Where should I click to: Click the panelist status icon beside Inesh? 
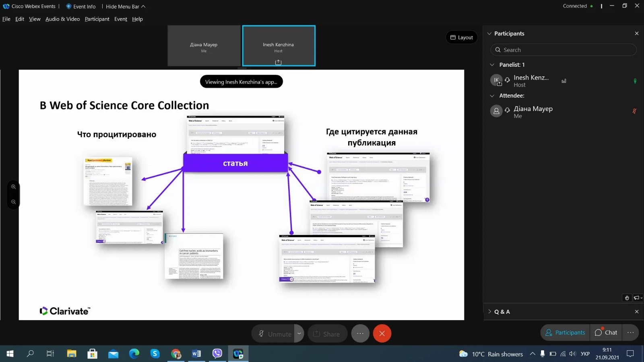coord(564,81)
